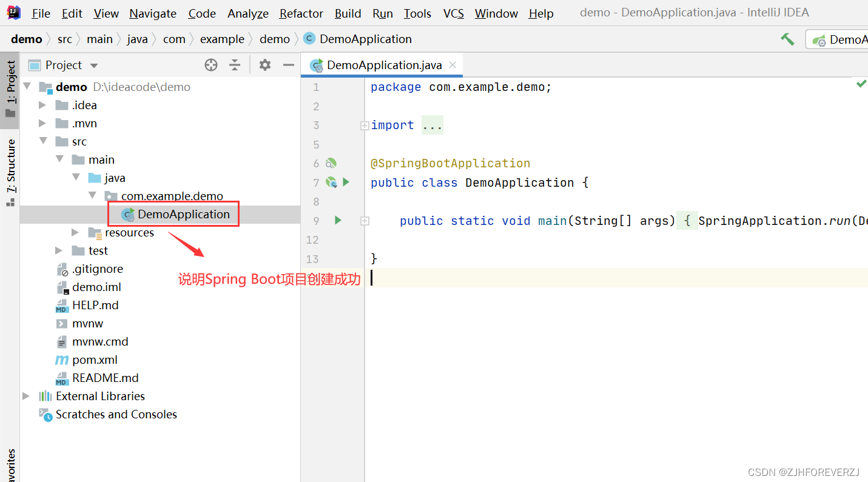Open the Help menu
This screenshot has width=868, height=482.
click(541, 13)
